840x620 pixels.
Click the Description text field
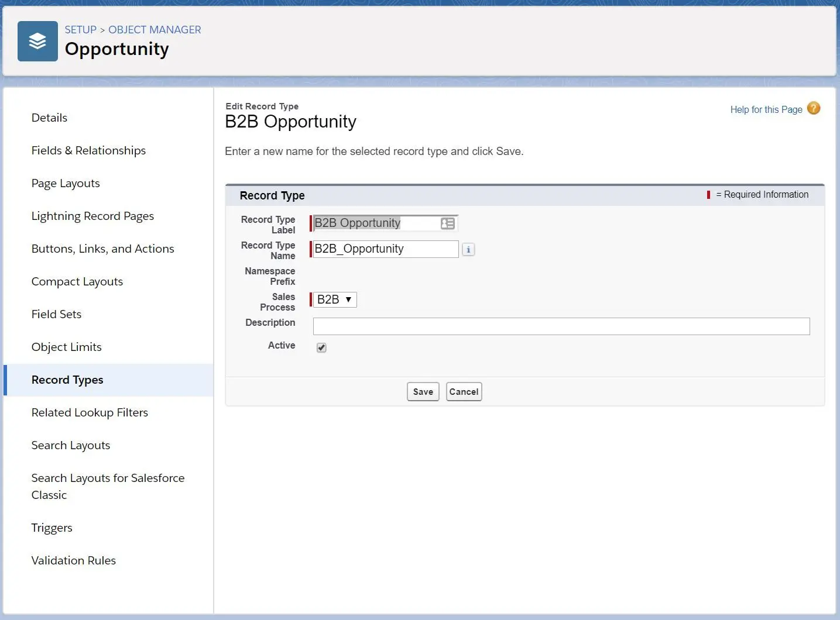point(561,326)
